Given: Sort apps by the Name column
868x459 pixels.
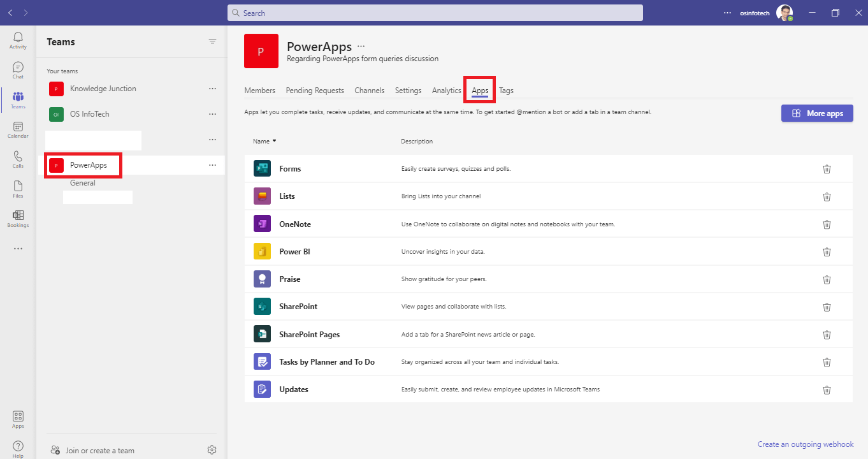Looking at the screenshot, I should (264, 142).
